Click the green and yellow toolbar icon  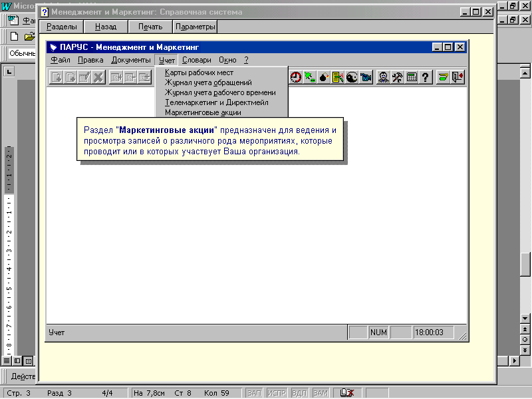pyautogui.click(x=443, y=77)
